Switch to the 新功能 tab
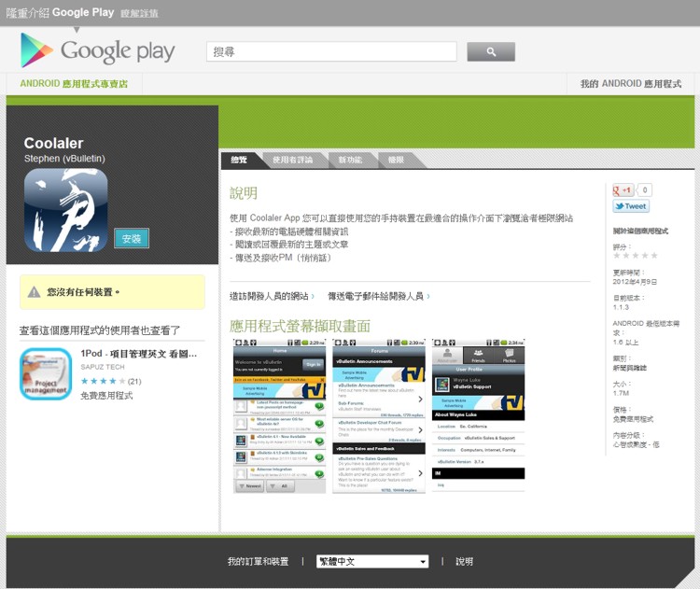700x589 pixels. tap(350, 160)
